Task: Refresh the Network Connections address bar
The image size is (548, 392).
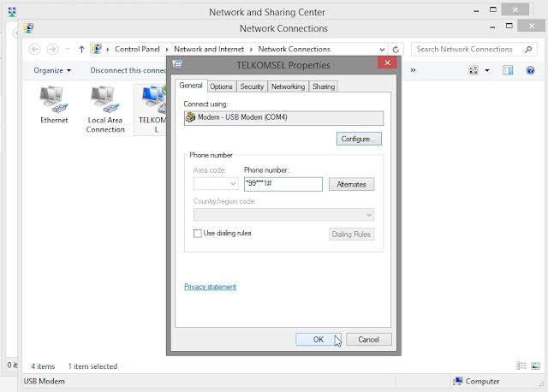Action: (x=396, y=50)
